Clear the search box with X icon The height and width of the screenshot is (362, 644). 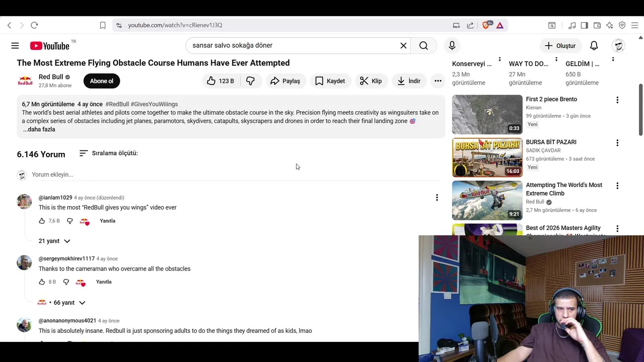coord(403,46)
